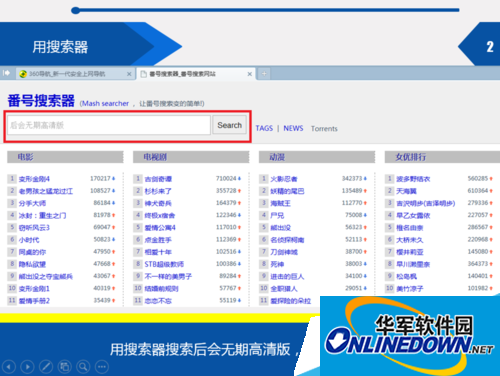The height and width of the screenshot is (376, 500).
Task: Open the see-all-slides icon
Action: tap(65, 367)
